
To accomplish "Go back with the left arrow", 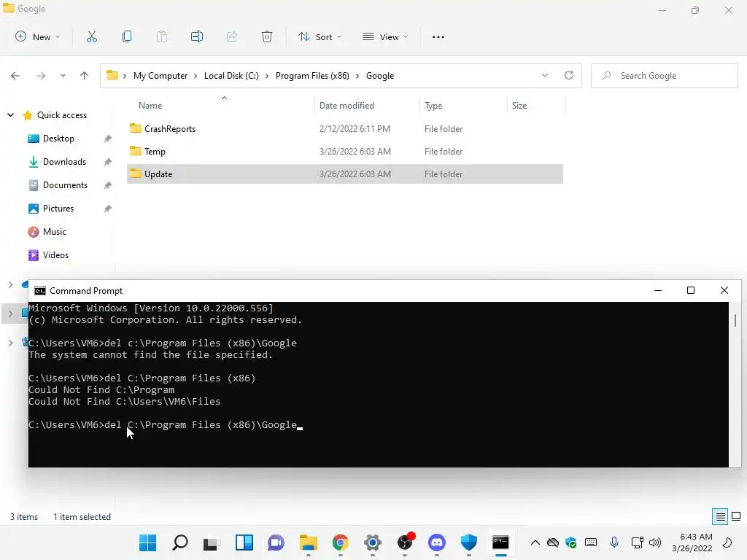I will (15, 76).
